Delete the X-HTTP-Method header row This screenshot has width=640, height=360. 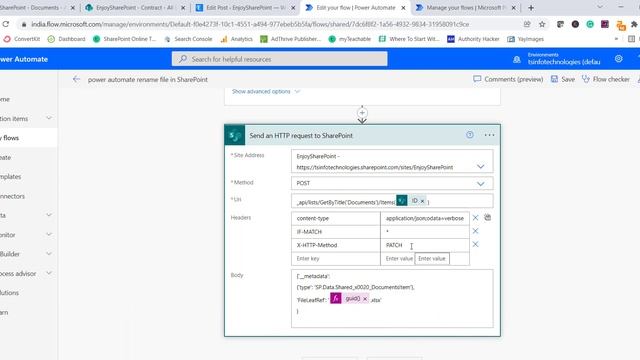tap(475, 244)
